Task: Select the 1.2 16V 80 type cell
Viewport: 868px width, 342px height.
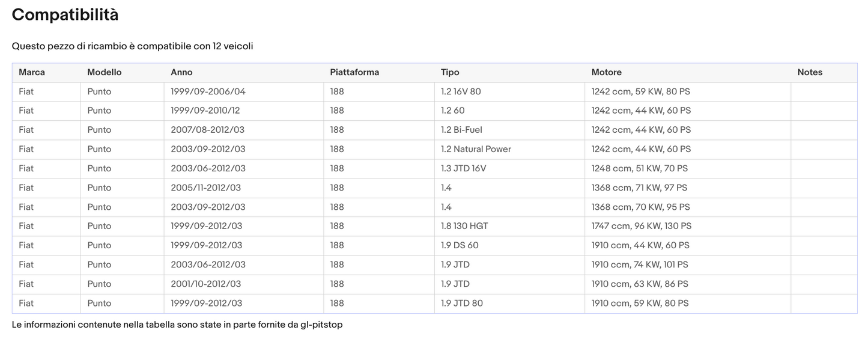Action: pyautogui.click(x=461, y=91)
